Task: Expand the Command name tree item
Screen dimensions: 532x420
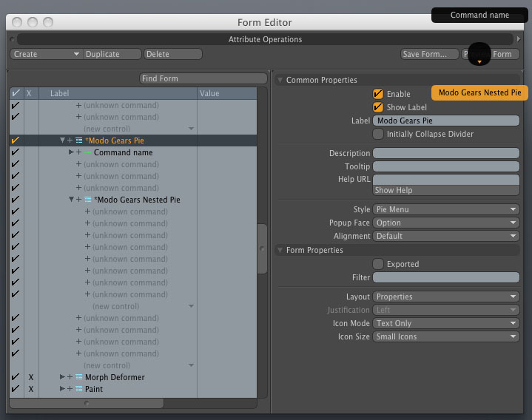Action: 71,152
